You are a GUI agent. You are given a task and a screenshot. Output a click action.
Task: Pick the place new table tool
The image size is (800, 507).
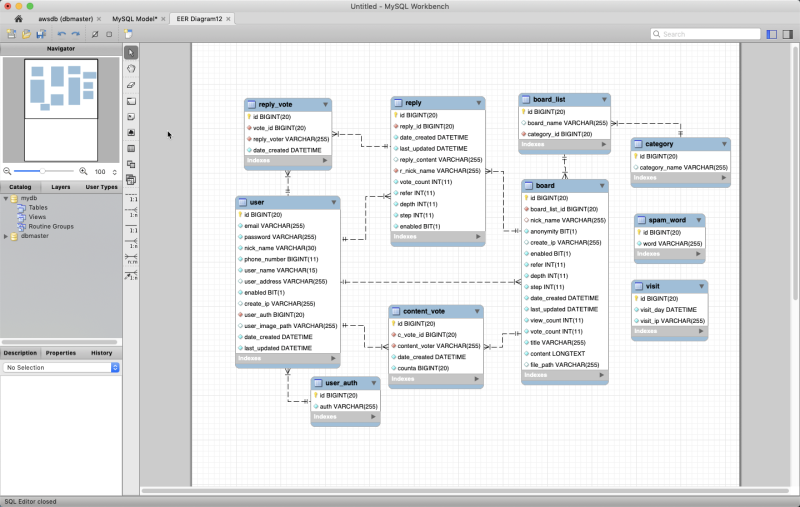point(131,149)
